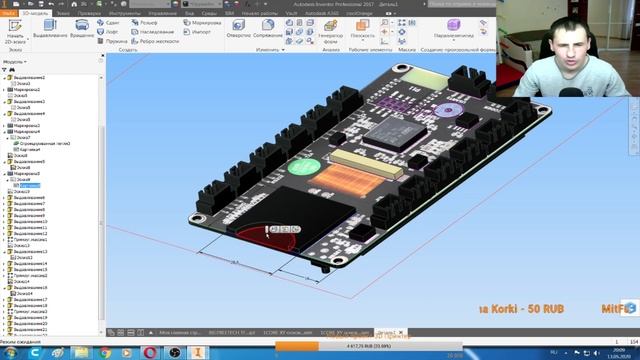Click the Undo arrow in quick access toolbar
640x360 pixels.
51,4
